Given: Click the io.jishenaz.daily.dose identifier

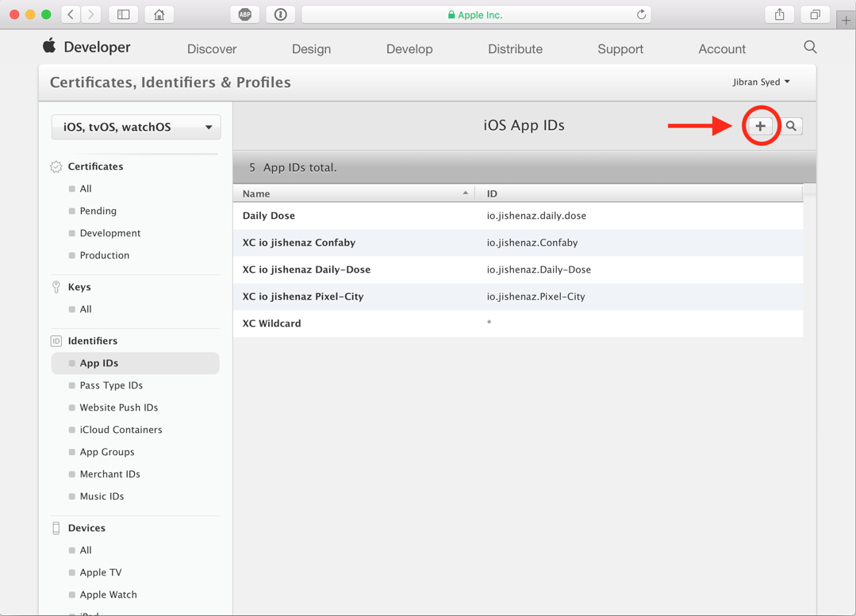Looking at the screenshot, I should tap(536, 216).
